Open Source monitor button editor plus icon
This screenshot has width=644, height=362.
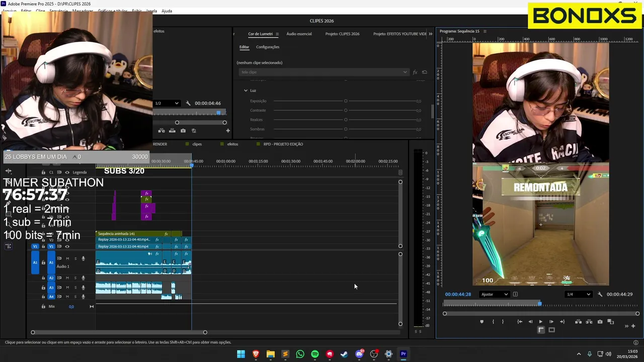228,131
